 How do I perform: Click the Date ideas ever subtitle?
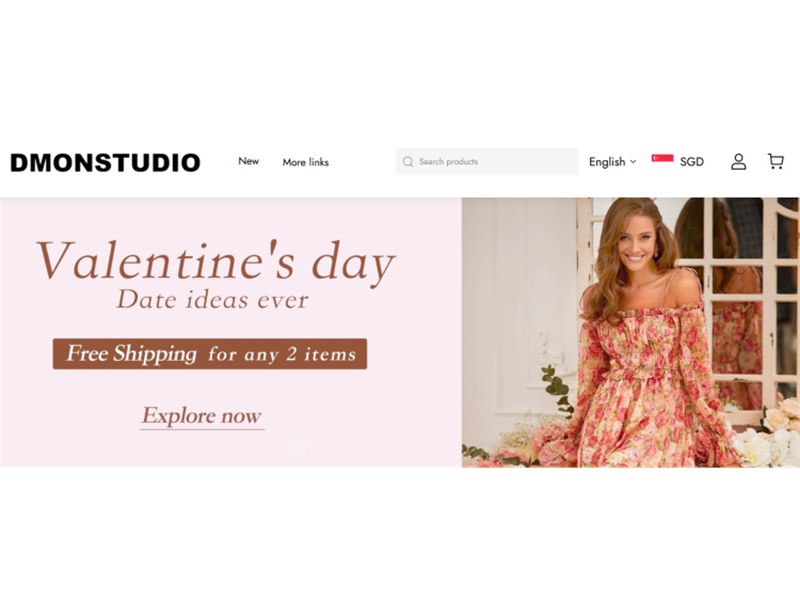(212, 299)
